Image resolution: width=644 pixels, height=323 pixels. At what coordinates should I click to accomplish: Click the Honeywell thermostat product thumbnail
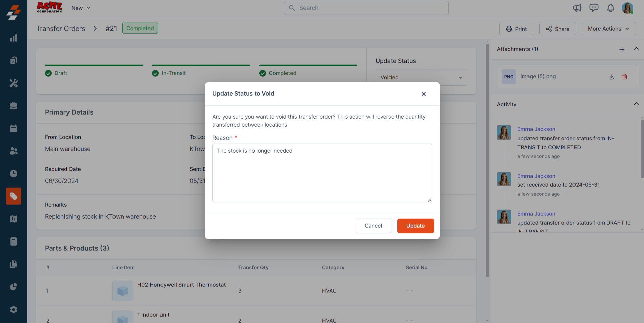123,291
